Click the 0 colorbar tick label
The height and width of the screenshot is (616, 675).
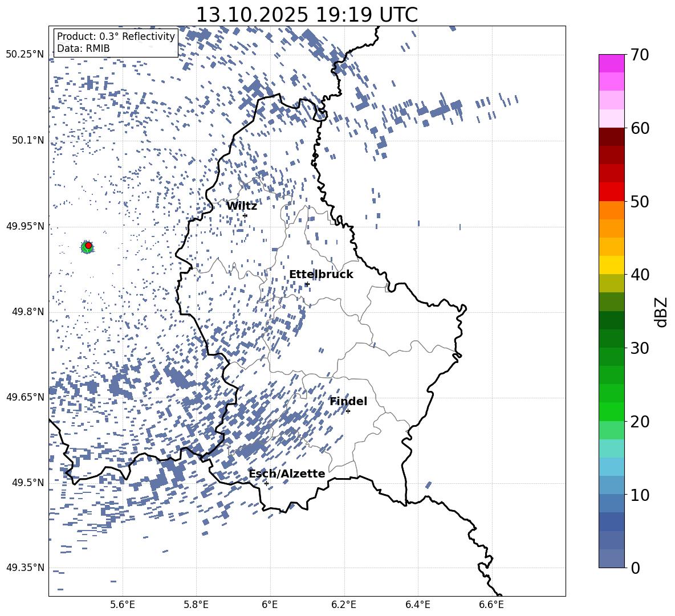coord(636,568)
